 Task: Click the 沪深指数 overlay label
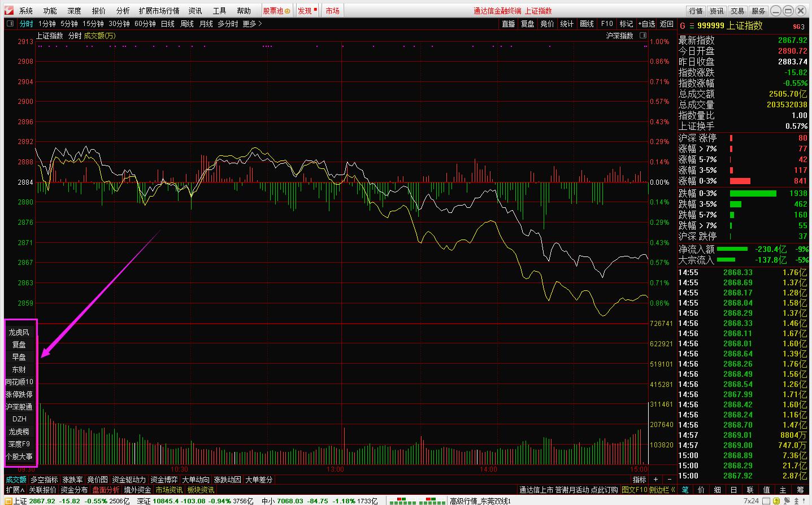pos(619,36)
